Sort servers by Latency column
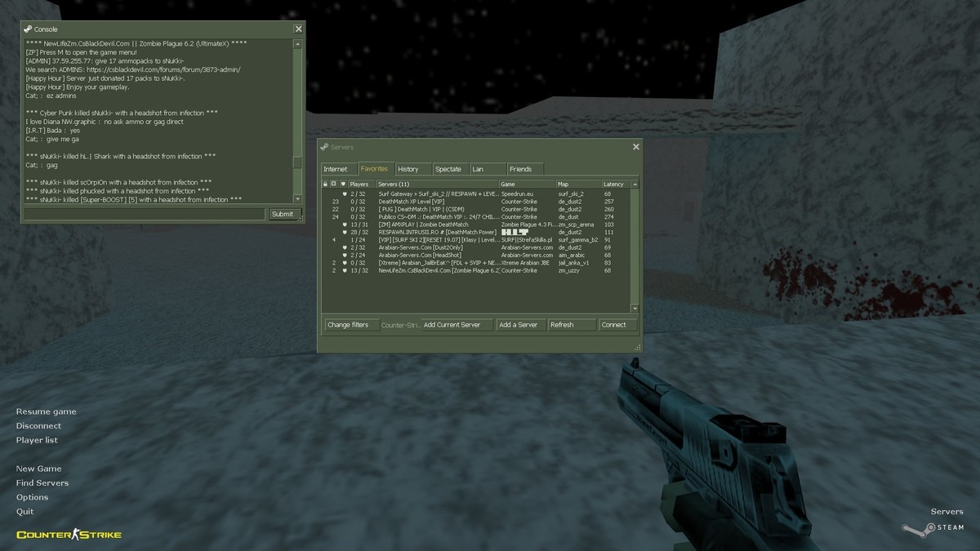980x551 pixels. [617, 184]
